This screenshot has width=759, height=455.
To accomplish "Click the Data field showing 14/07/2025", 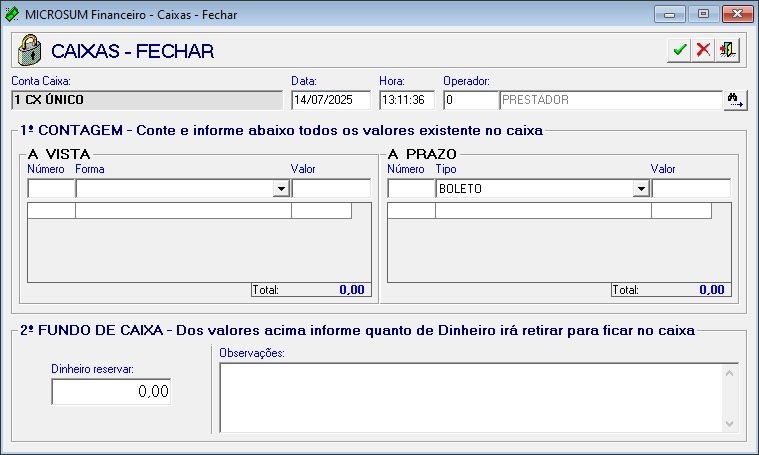I will [331, 100].
